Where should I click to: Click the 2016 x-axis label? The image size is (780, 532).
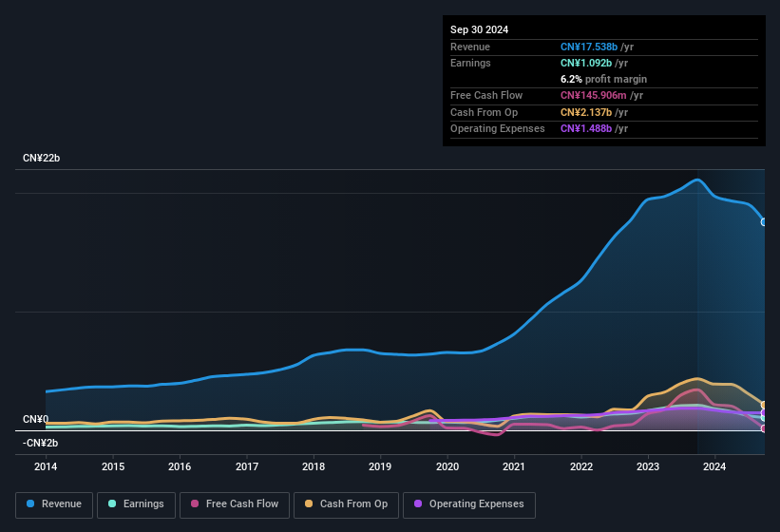[180, 466]
